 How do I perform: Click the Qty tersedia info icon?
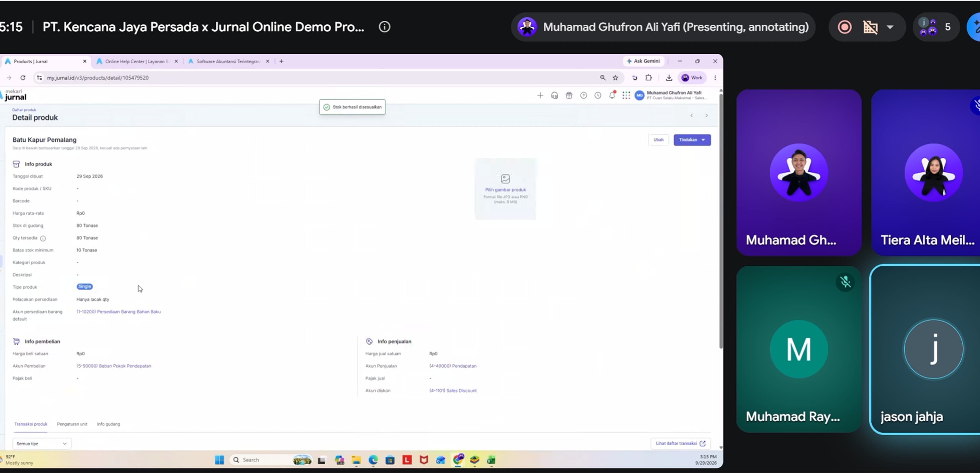[x=43, y=238]
